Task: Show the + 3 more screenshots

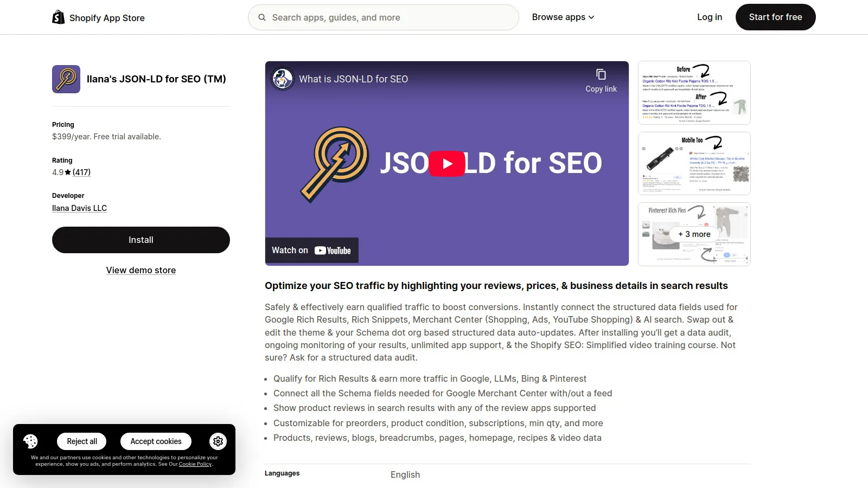Action: pos(694,234)
